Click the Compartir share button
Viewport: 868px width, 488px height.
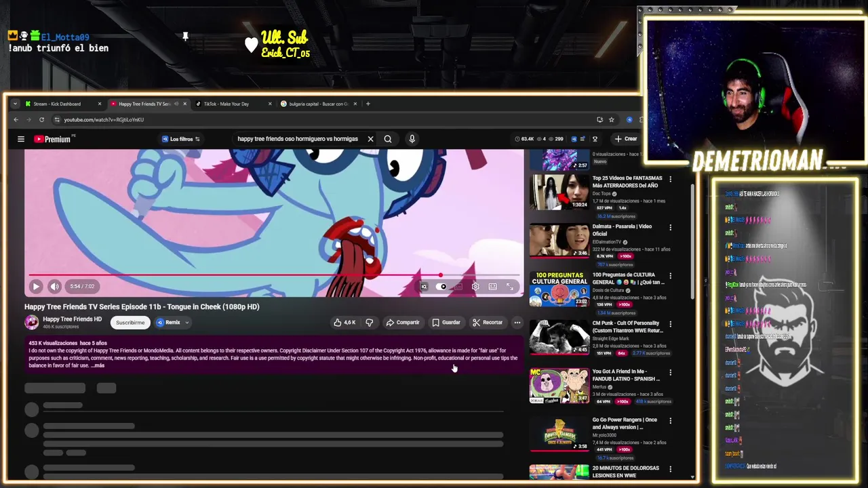click(x=403, y=323)
